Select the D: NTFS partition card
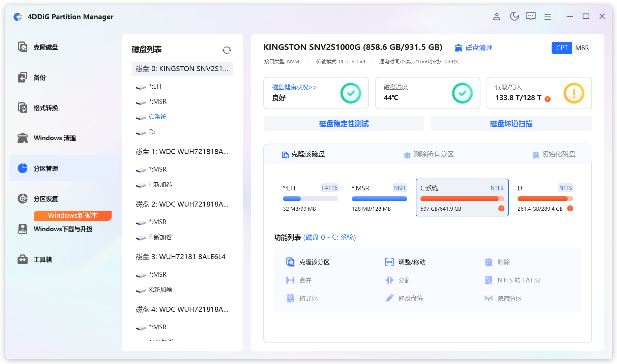 coord(545,198)
